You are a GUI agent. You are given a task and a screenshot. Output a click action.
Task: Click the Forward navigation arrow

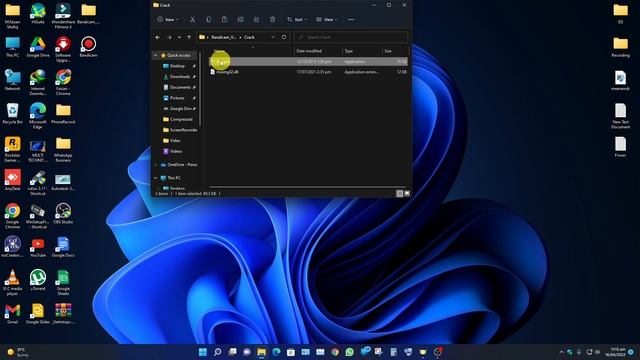point(169,37)
